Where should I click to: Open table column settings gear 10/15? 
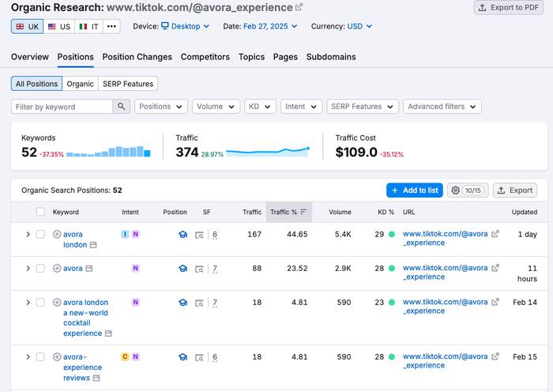466,190
